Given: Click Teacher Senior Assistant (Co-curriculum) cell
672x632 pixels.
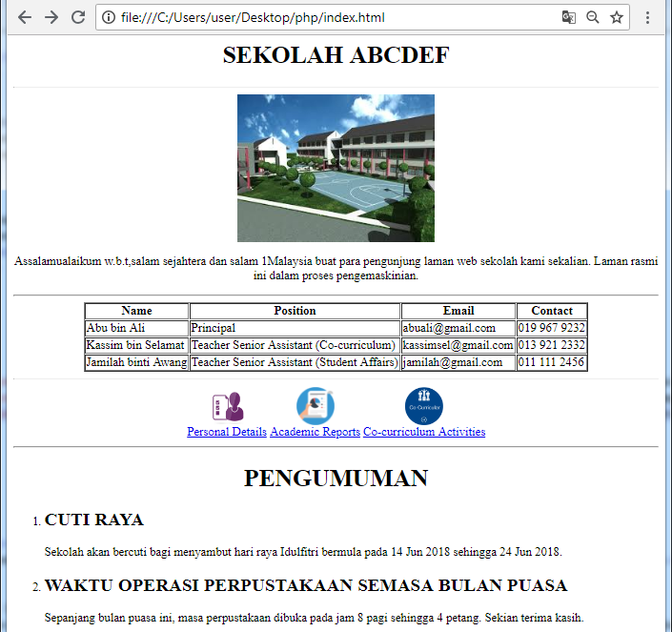Looking at the screenshot, I should (x=295, y=345).
